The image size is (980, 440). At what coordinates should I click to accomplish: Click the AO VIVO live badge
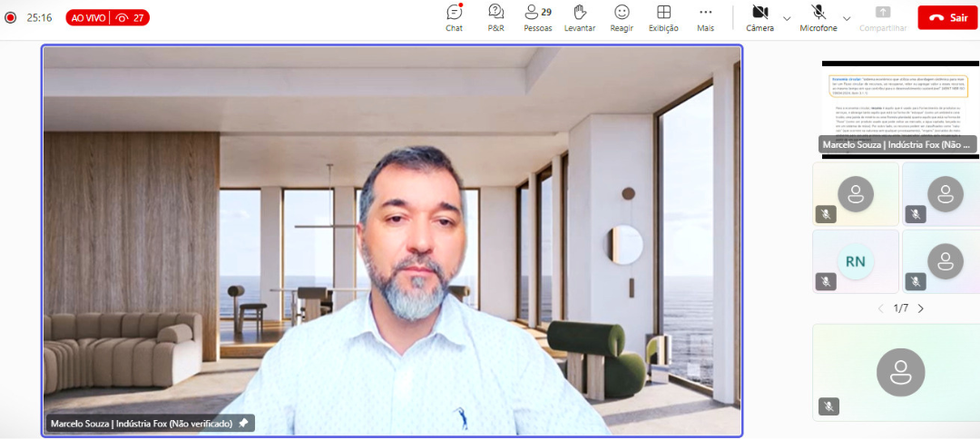pos(107,17)
